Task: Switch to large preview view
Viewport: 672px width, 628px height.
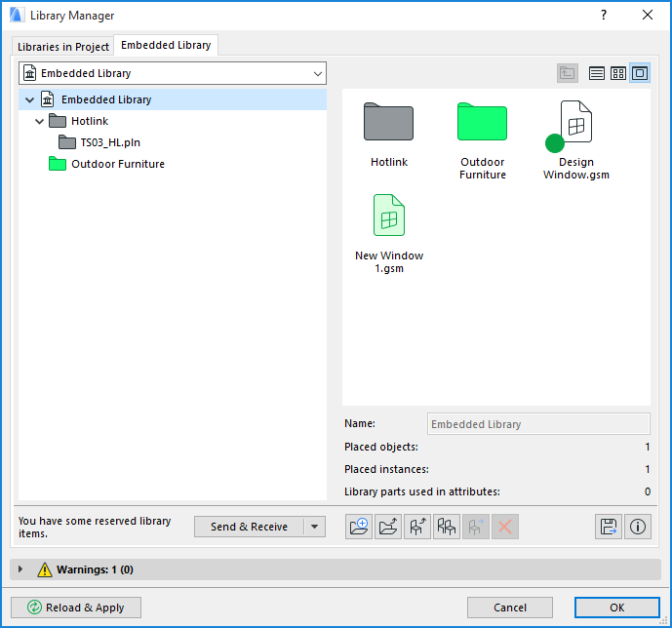Action: click(x=640, y=73)
